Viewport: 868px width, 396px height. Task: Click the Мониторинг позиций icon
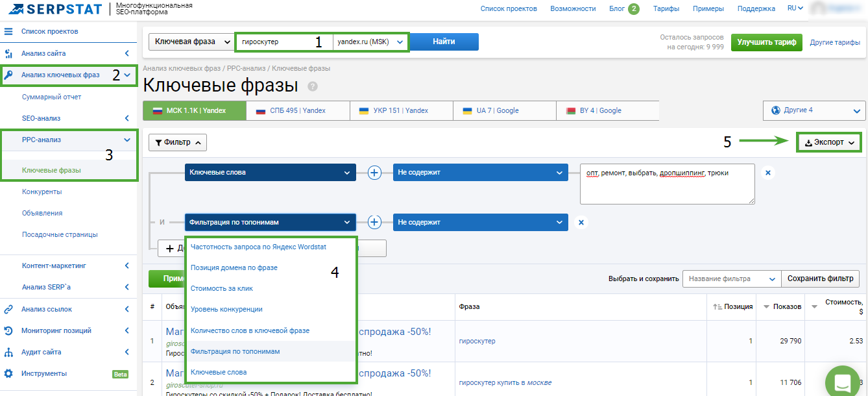[x=8, y=330]
